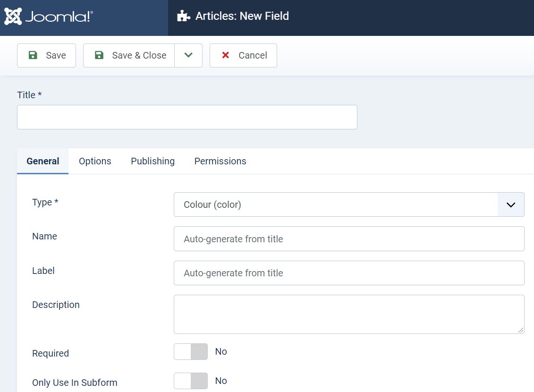
Task: Open the Publishing tab
Action: pyautogui.click(x=153, y=161)
